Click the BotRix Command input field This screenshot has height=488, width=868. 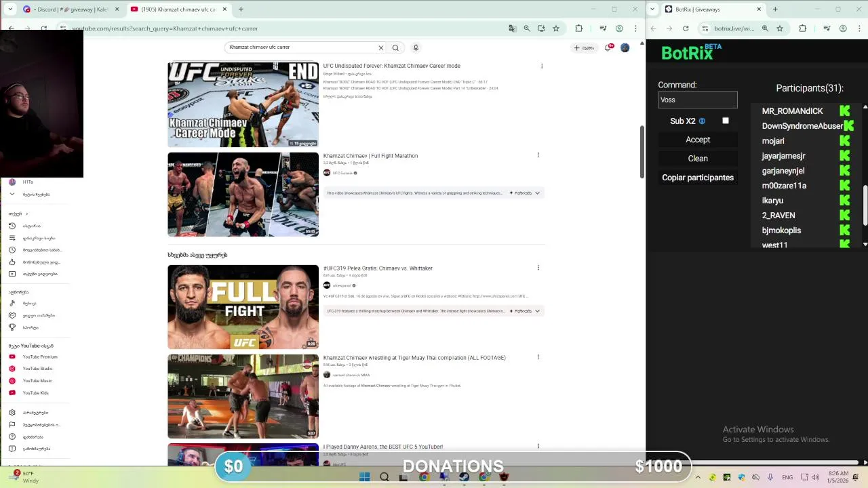pyautogui.click(x=698, y=100)
